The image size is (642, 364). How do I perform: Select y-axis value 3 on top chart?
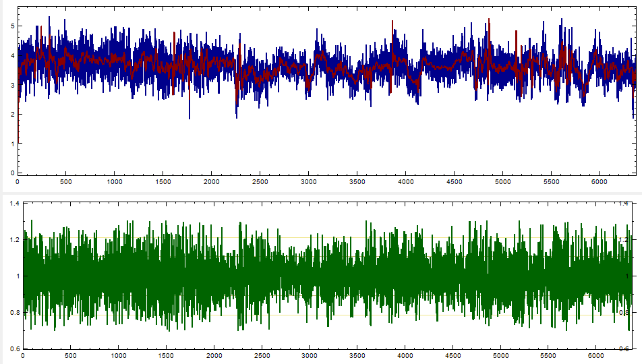[x=13, y=85]
